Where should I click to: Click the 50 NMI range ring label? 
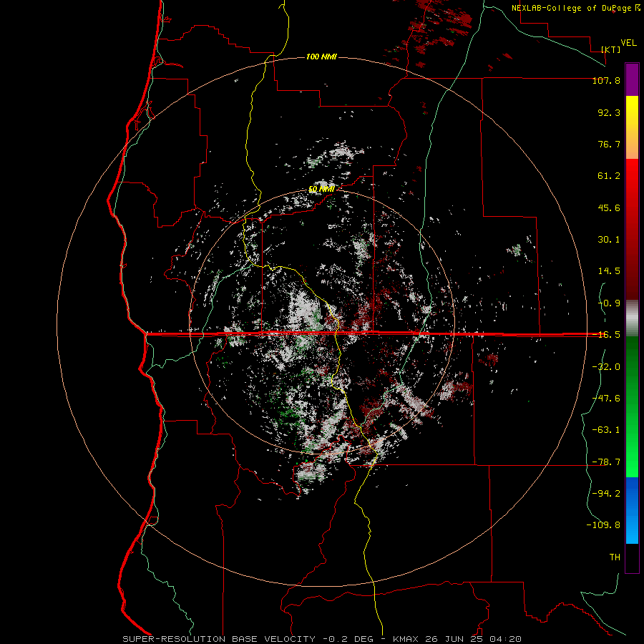[321, 190]
